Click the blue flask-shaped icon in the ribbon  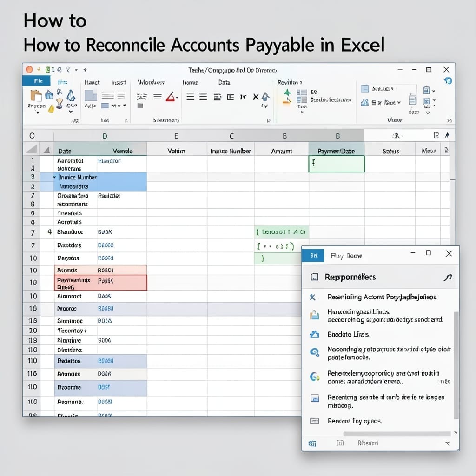coord(71,95)
